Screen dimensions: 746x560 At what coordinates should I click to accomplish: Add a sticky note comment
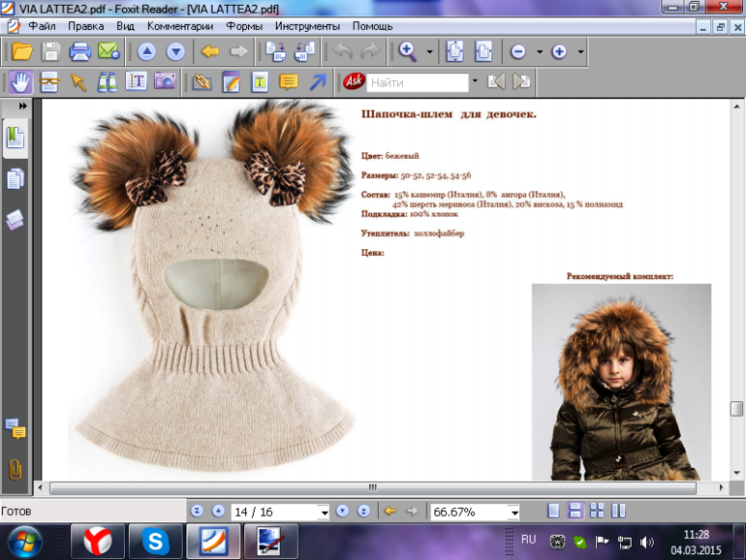(289, 82)
